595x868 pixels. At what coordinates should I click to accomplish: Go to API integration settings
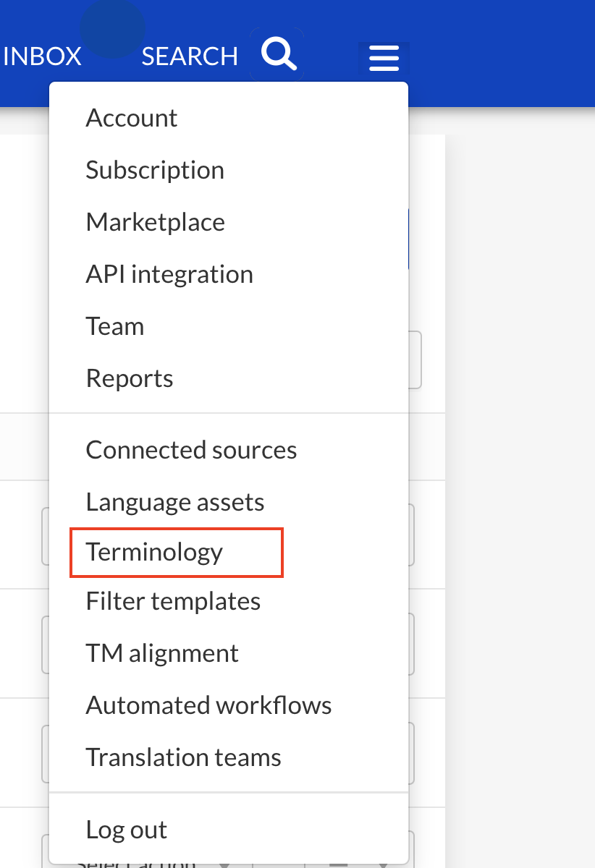click(169, 273)
